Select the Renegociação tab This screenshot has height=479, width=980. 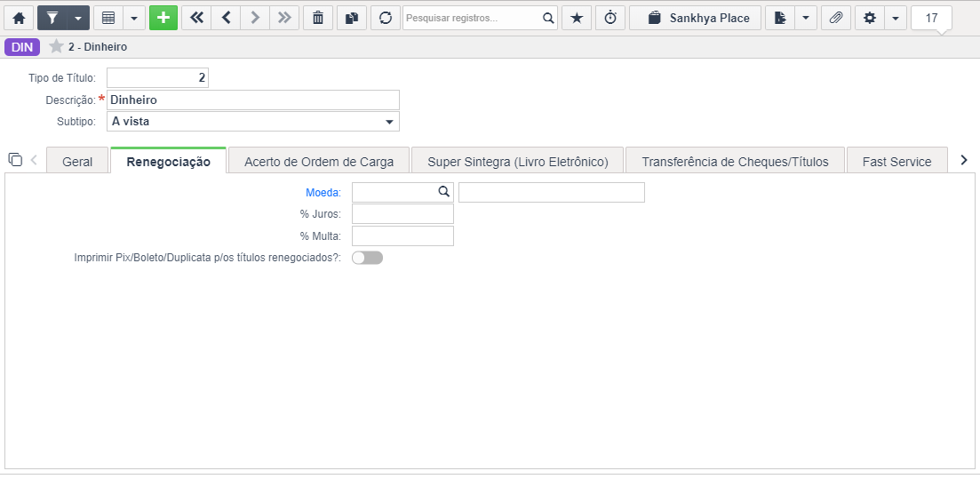[x=168, y=162]
